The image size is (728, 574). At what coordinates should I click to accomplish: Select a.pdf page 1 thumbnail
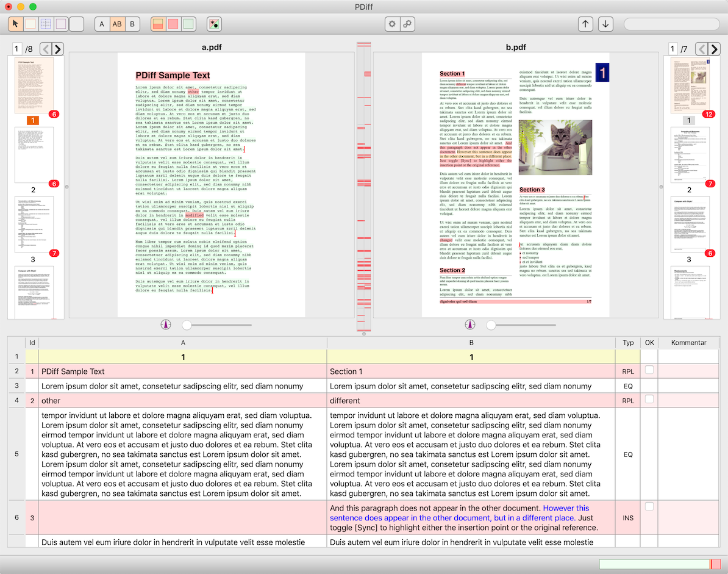[x=33, y=85]
